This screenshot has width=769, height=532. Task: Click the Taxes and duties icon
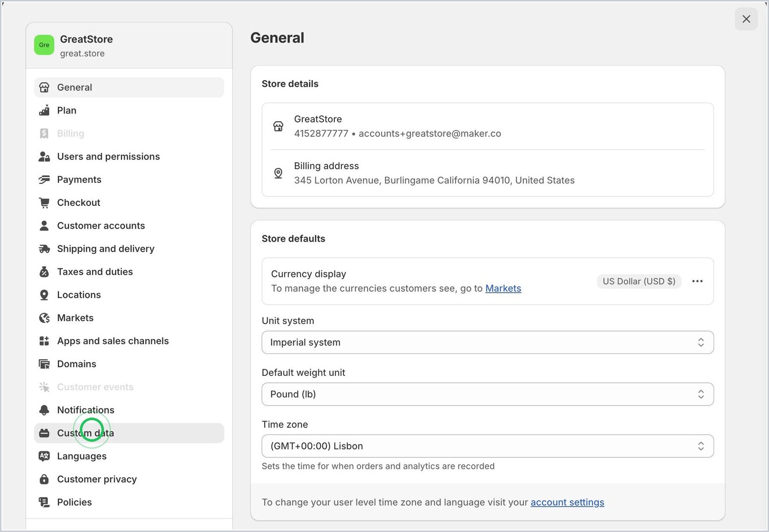pos(44,272)
